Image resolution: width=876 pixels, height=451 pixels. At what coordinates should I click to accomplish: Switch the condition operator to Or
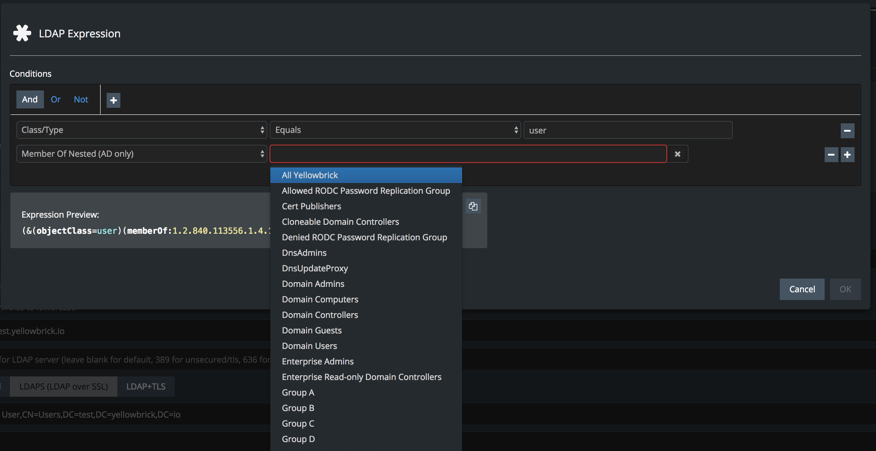click(56, 100)
